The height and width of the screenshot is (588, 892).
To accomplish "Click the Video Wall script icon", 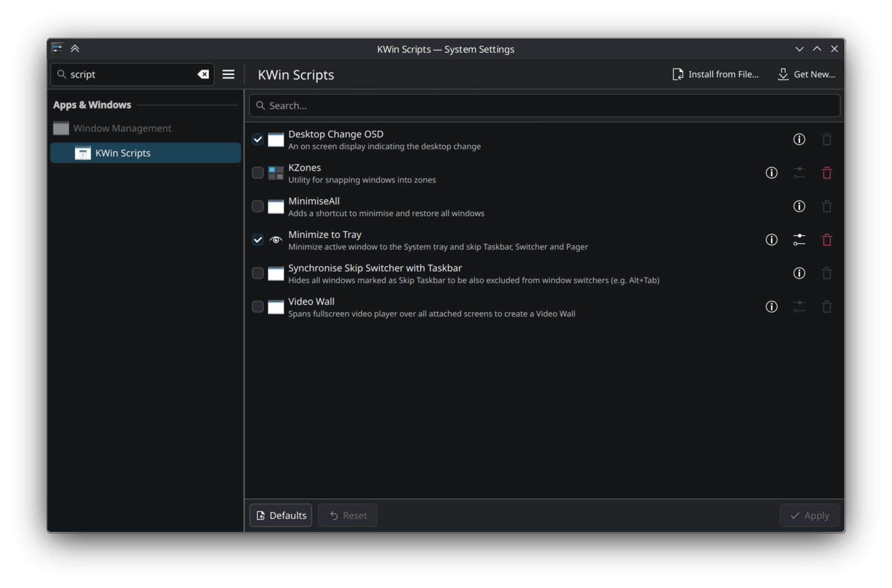I will pos(276,307).
